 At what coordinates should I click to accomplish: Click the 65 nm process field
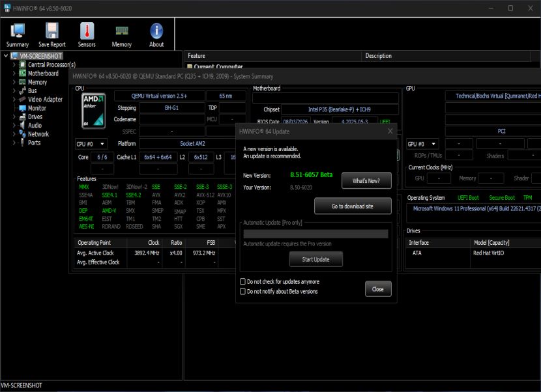226,96
